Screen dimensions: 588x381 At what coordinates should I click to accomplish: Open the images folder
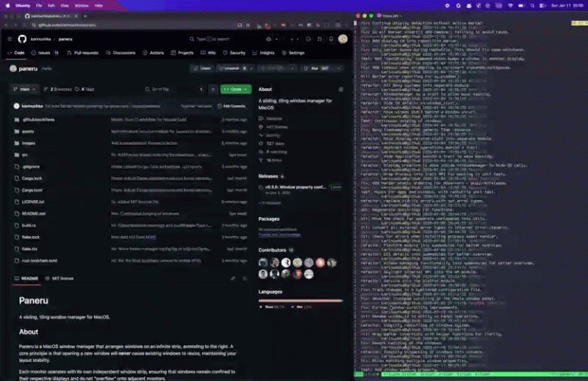click(28, 143)
